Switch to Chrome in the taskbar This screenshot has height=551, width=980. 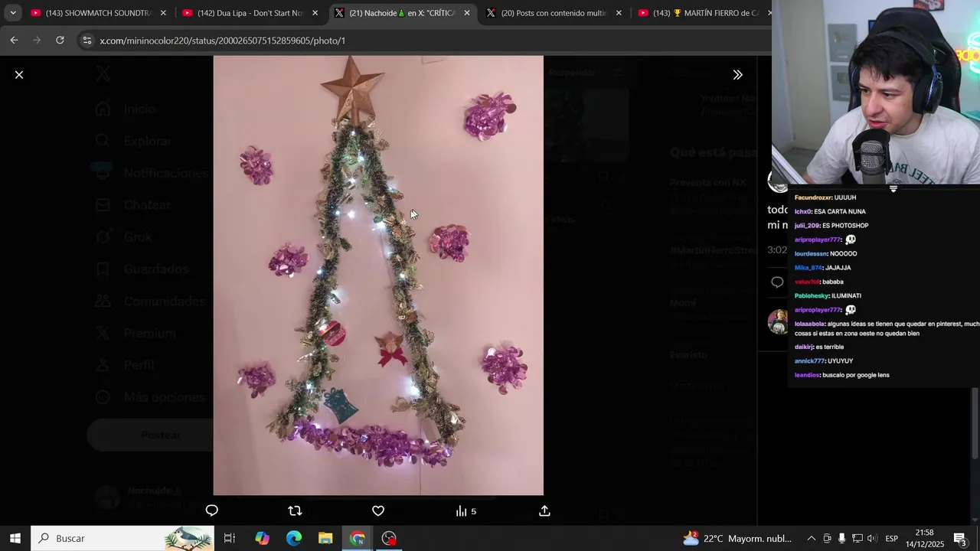(x=358, y=538)
